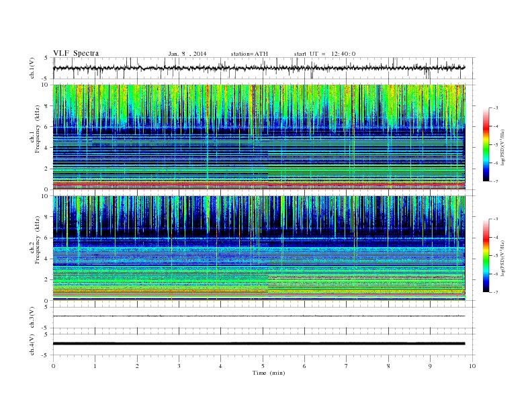Click the "8" kHz tick of ch.2 spectrogram

46,217
